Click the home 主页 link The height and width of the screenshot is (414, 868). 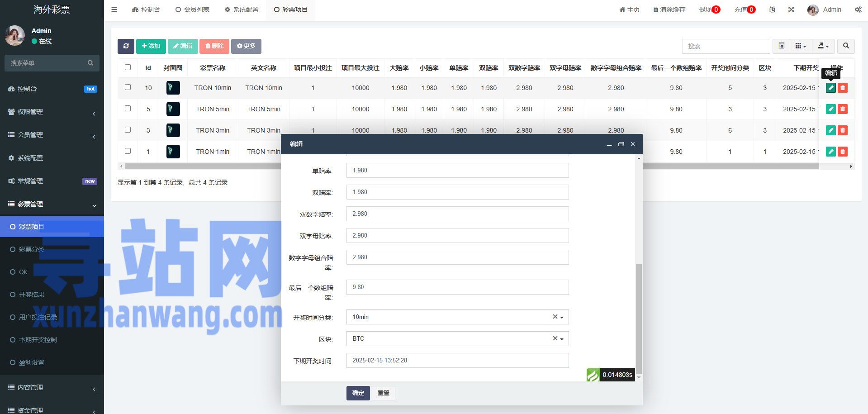click(630, 10)
